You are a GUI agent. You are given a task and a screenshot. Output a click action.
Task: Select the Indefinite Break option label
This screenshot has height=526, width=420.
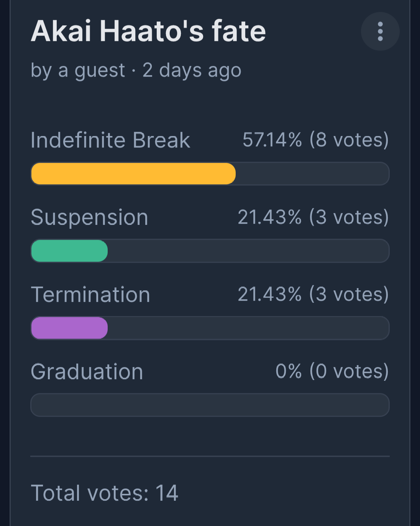coord(110,140)
